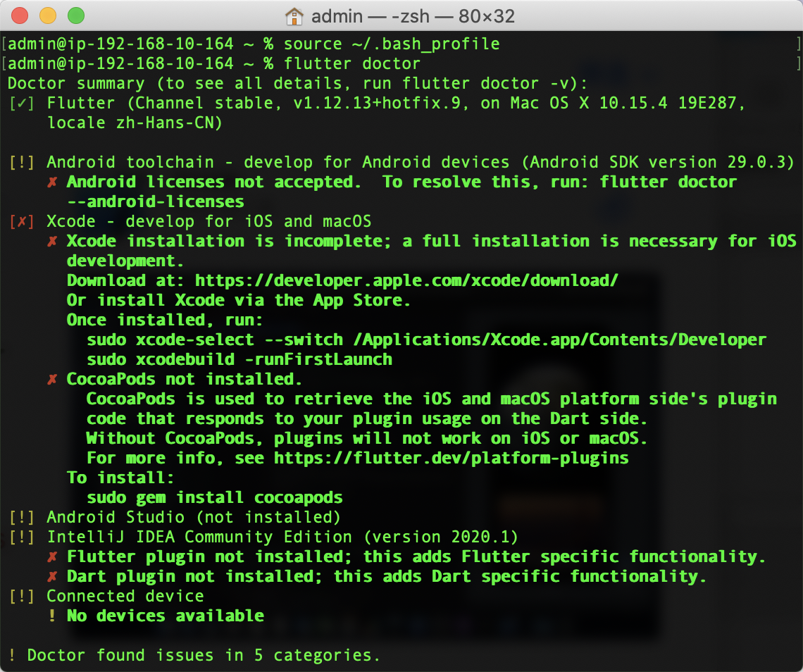Click 'CocoaPods is used to retrieve' line

point(432,399)
